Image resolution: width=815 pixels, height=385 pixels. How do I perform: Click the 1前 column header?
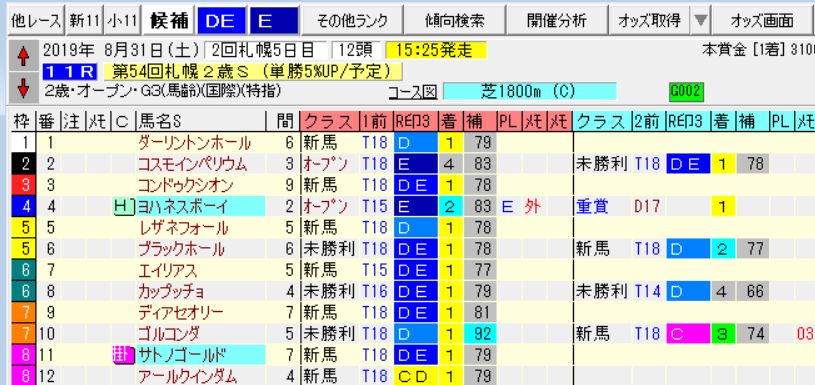point(376,122)
